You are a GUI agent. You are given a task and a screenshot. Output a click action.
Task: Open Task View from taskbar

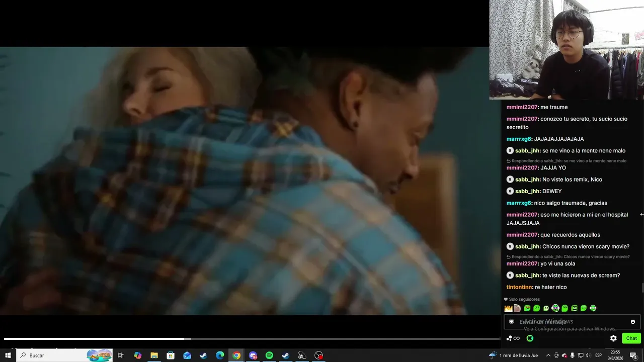[x=121, y=355]
